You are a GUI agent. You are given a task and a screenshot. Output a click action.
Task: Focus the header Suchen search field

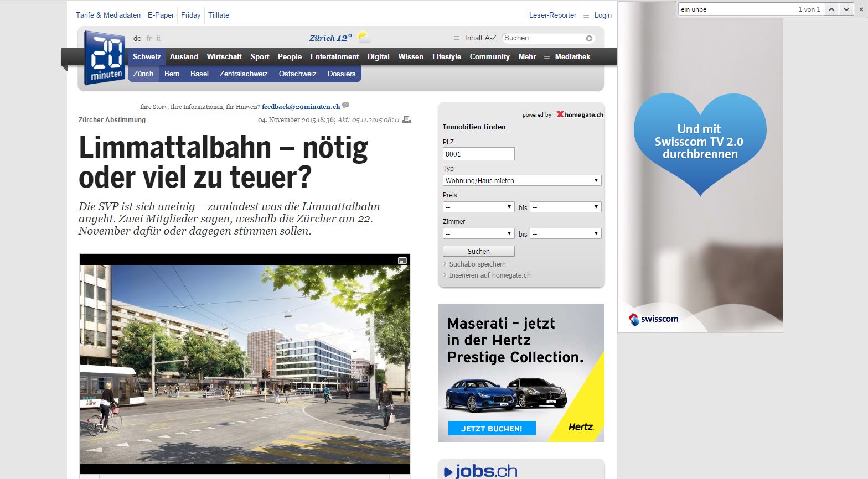tap(544, 38)
